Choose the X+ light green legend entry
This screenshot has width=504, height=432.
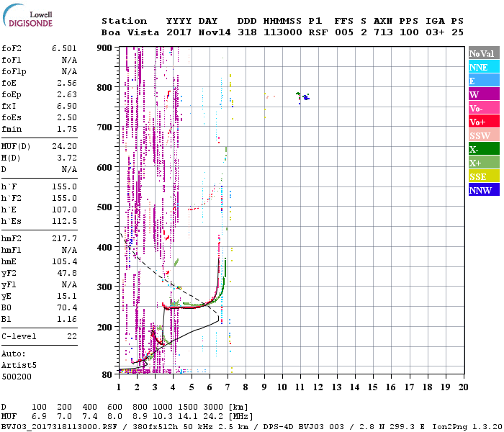pos(483,163)
